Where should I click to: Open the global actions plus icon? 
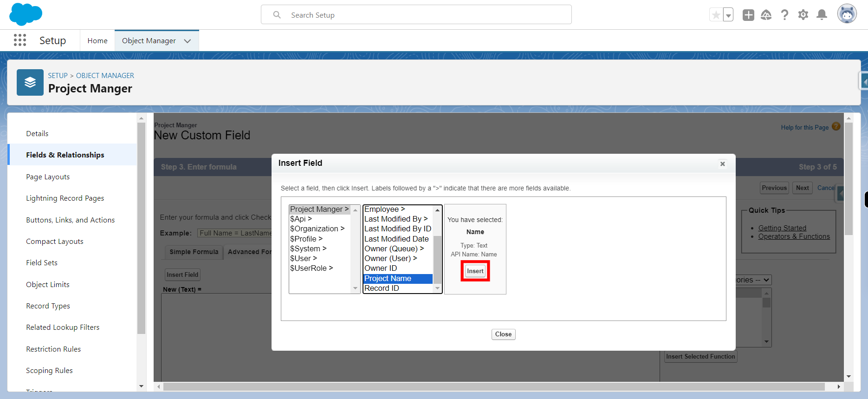tap(748, 15)
